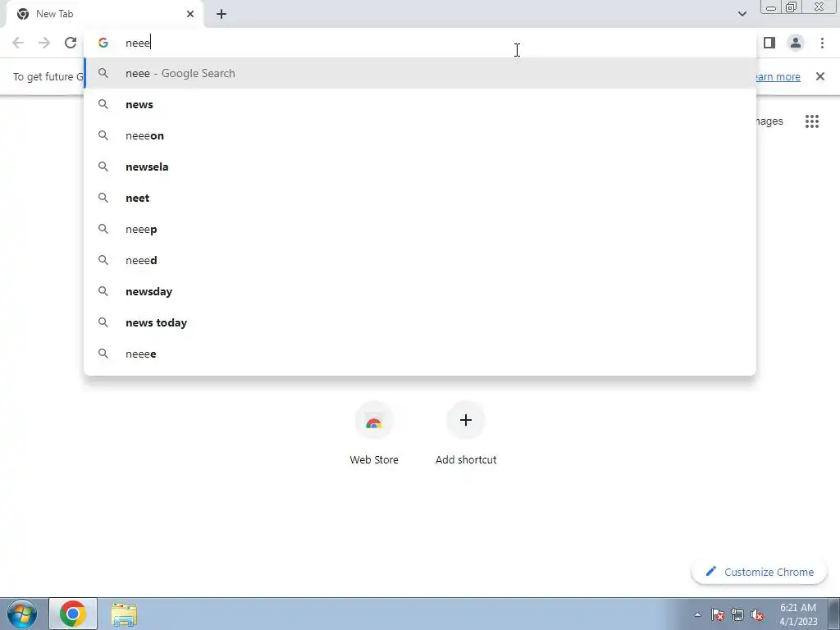Select the 'neeep' suggestion
This screenshot has height=630, width=840.
tap(420, 230)
